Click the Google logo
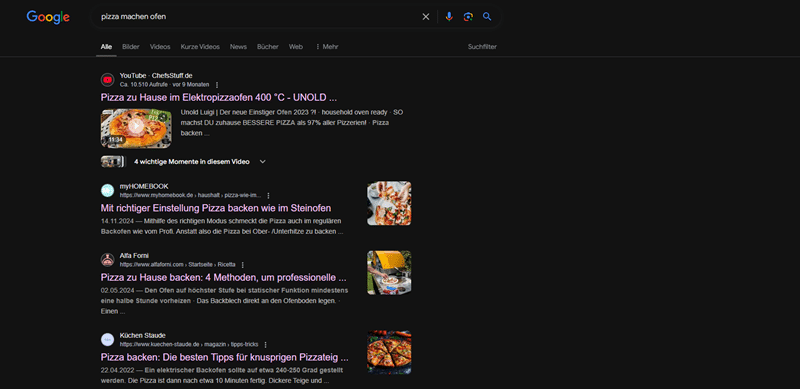Image resolution: width=800 pixels, height=389 pixels. (48, 17)
